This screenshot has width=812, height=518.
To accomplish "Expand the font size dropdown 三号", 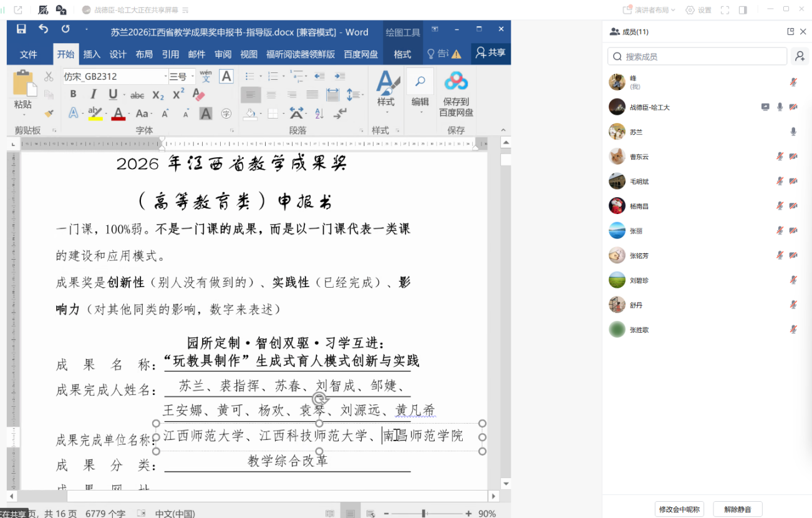I will (x=192, y=77).
